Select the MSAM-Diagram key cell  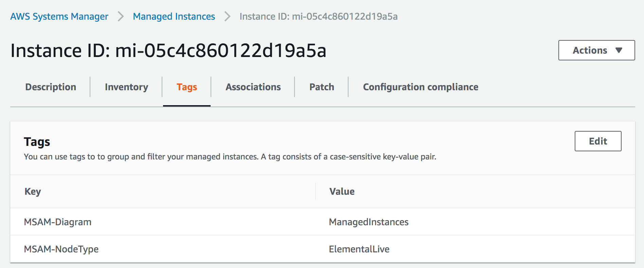(57, 222)
